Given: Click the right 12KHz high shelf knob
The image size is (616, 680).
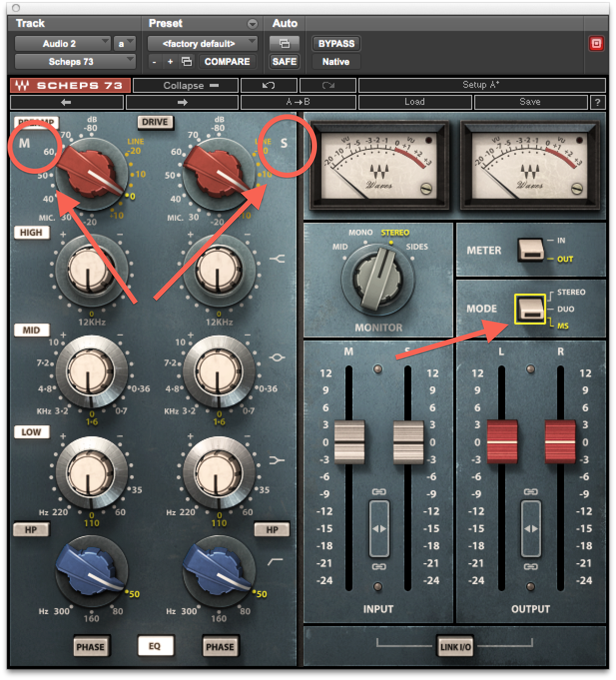Looking at the screenshot, I should click(x=218, y=269).
